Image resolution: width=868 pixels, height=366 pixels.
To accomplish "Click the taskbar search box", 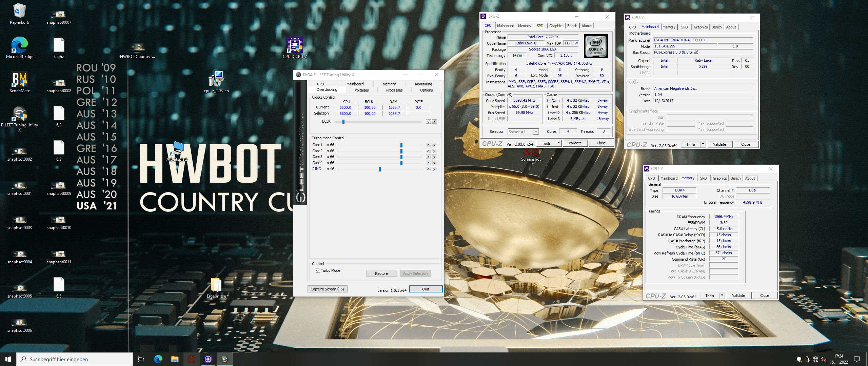I will click(75, 359).
